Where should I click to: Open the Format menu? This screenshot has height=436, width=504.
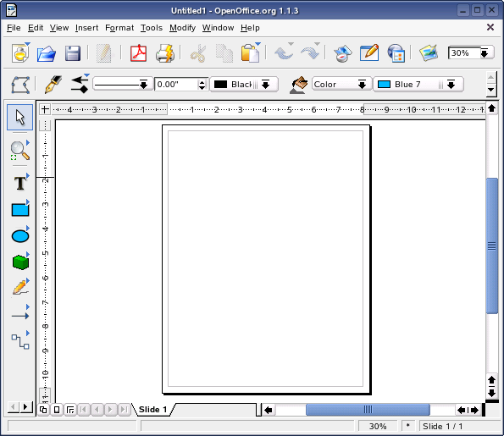[x=119, y=28]
